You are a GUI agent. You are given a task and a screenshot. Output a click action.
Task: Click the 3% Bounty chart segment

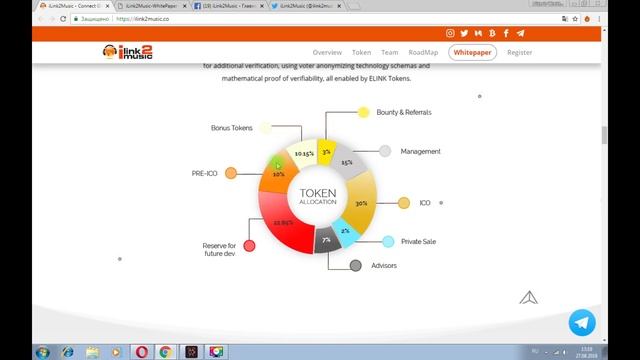point(326,151)
